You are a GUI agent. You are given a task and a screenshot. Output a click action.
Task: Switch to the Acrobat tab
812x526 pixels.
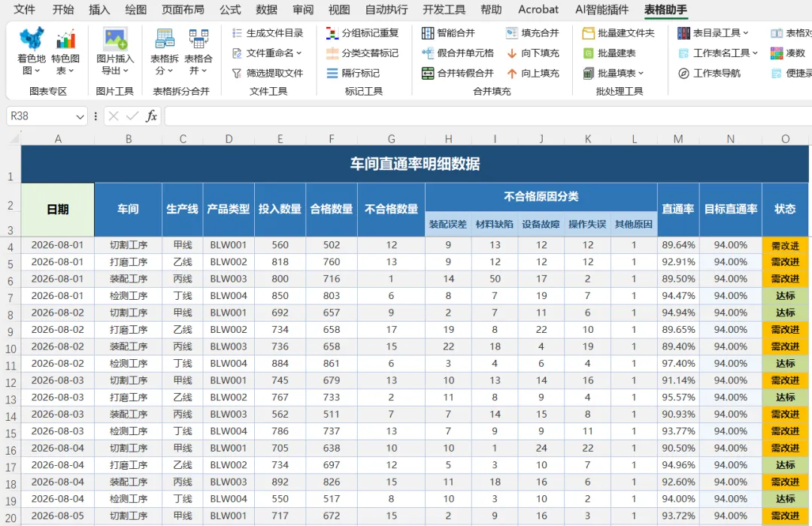[x=538, y=10]
